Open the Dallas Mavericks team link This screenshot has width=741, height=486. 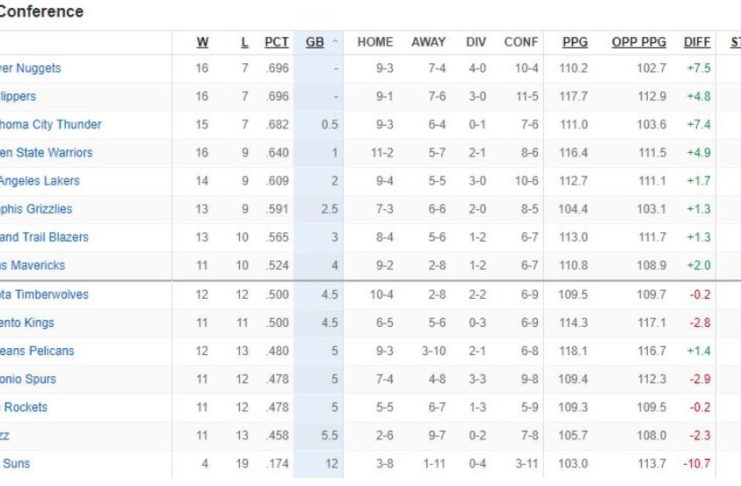(x=33, y=266)
